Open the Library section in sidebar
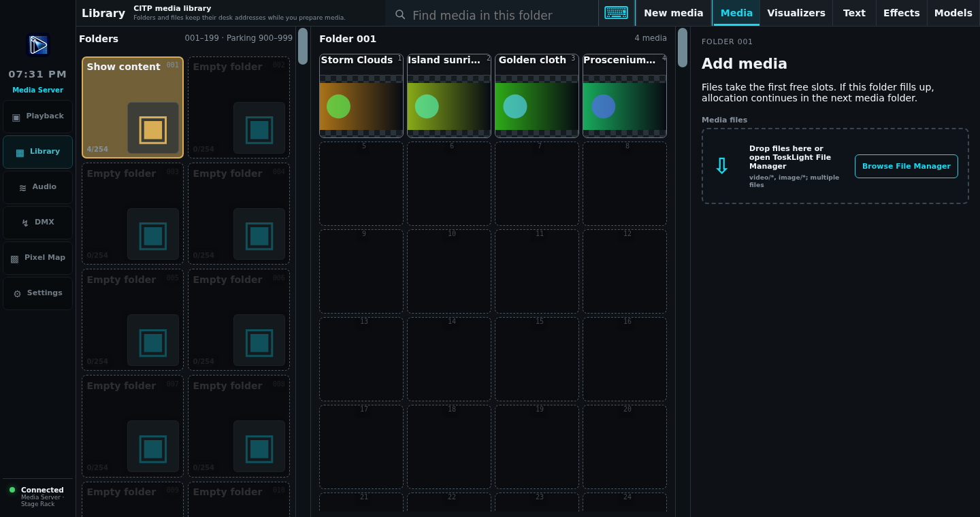Image resolution: width=980 pixels, height=517 pixels. point(37,152)
